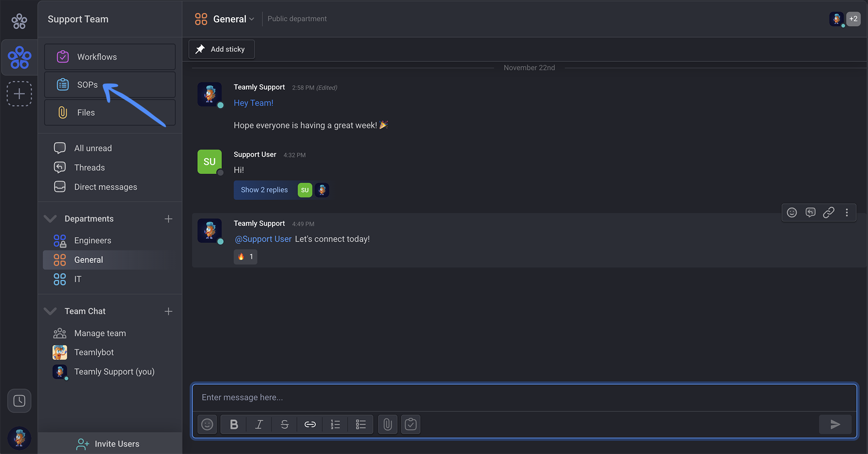Click the send message arrow button
868x454 pixels.
pos(835,424)
